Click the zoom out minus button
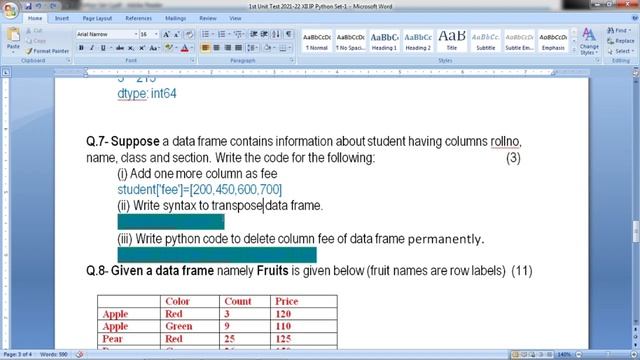 pyautogui.click(x=579, y=355)
